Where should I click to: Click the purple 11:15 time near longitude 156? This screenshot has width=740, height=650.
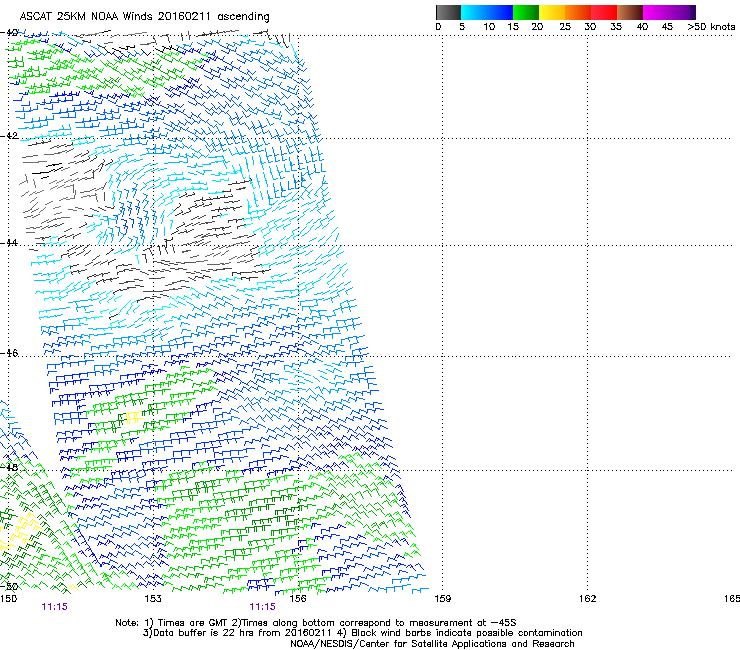262,607
